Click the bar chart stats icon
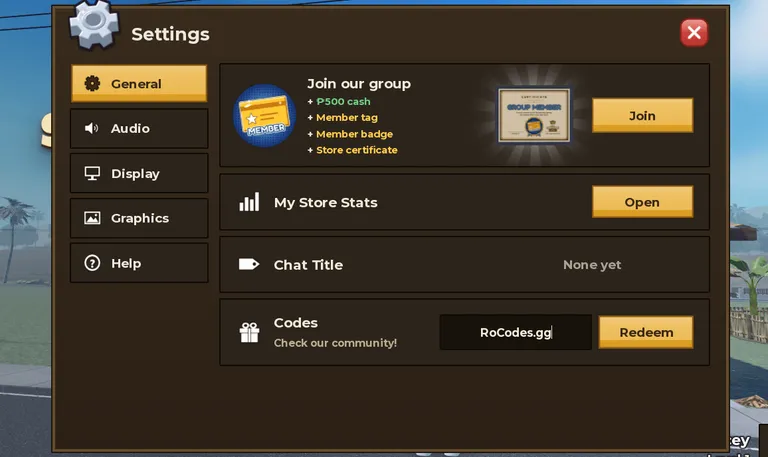The height and width of the screenshot is (457, 768). coord(249,202)
